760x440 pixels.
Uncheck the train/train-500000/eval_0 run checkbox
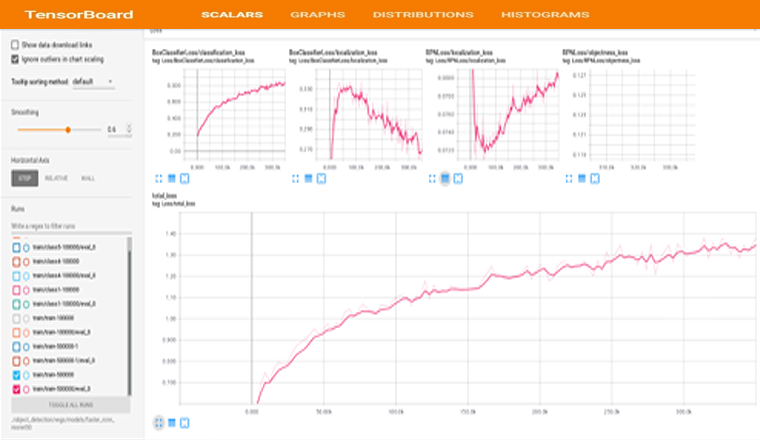pyautogui.click(x=16, y=388)
